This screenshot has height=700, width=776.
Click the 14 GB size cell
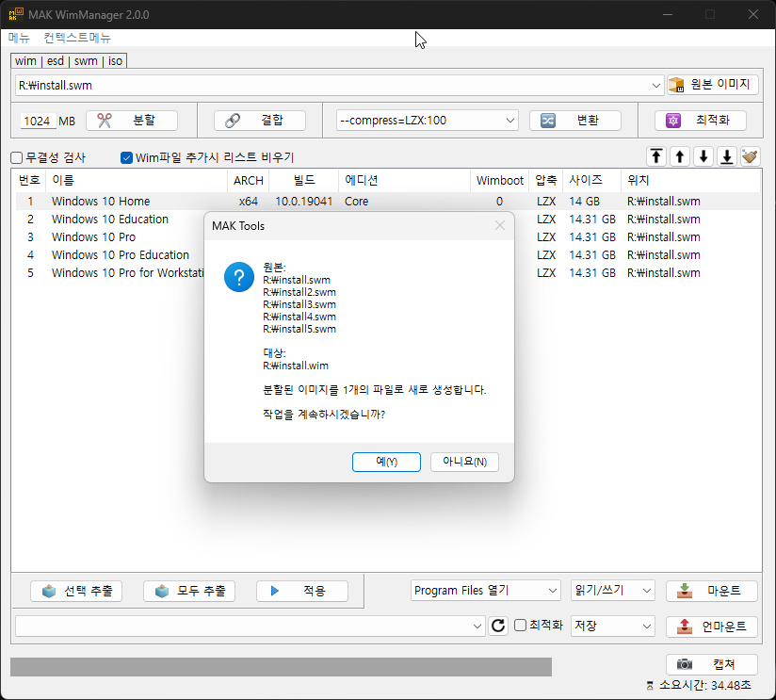click(584, 202)
